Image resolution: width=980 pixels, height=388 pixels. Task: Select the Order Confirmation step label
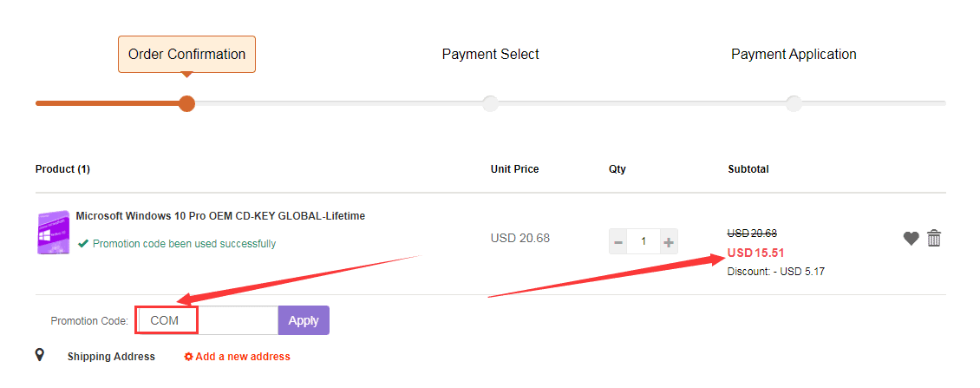coord(186,54)
